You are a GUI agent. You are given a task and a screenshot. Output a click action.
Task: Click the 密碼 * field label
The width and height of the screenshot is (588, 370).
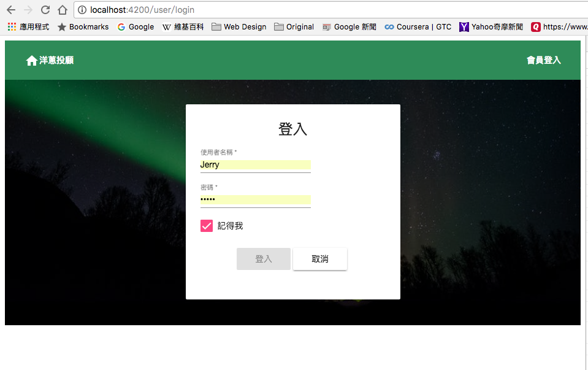(x=209, y=187)
